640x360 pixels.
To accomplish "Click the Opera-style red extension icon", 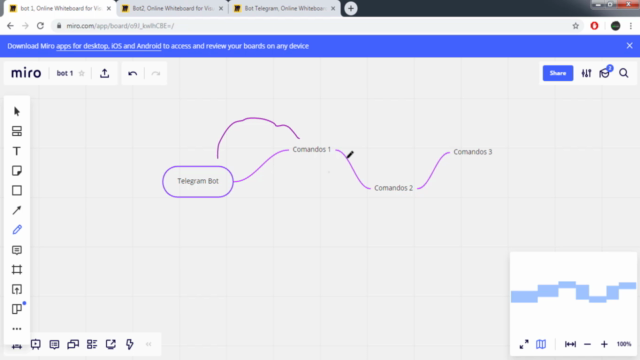I will click(594, 26).
